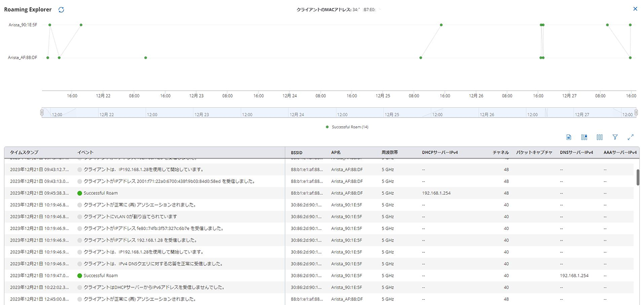Sort by the AP名 column header
Image resolution: width=644 pixels, height=305 pixels.
click(336, 152)
